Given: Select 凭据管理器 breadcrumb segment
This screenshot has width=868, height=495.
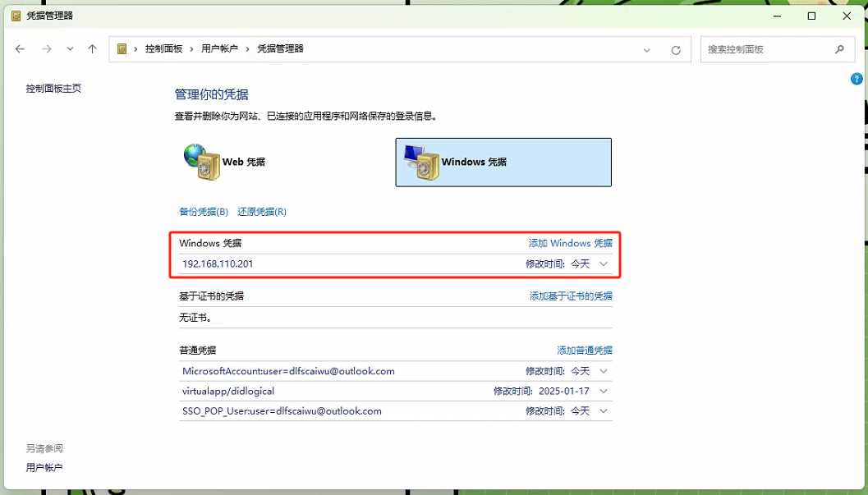Looking at the screenshot, I should [x=281, y=48].
